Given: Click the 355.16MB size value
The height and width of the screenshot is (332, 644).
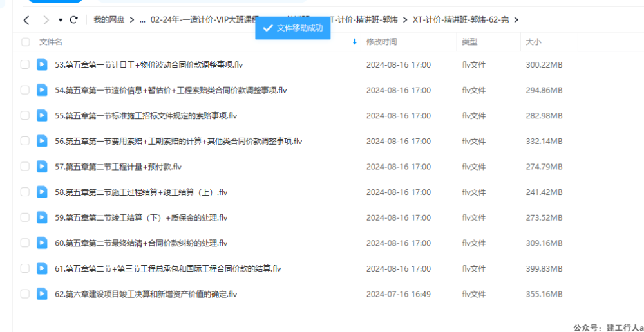Looking at the screenshot, I should pyautogui.click(x=544, y=294).
